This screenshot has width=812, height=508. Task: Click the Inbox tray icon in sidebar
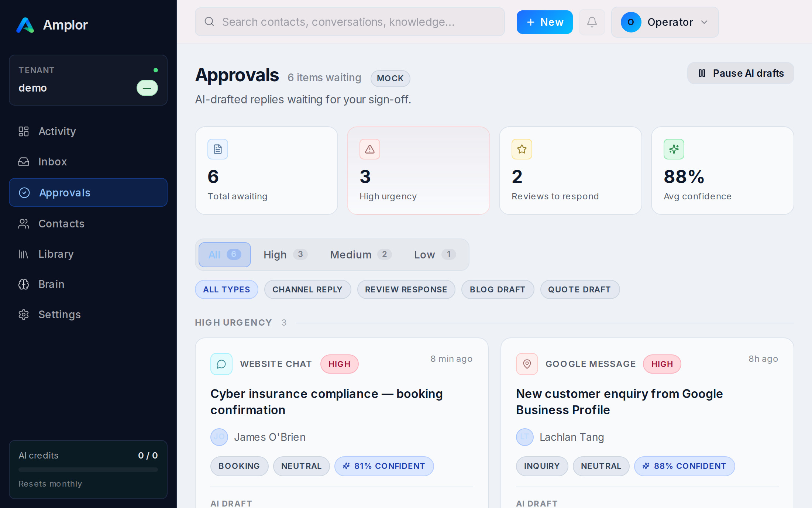pyautogui.click(x=24, y=162)
